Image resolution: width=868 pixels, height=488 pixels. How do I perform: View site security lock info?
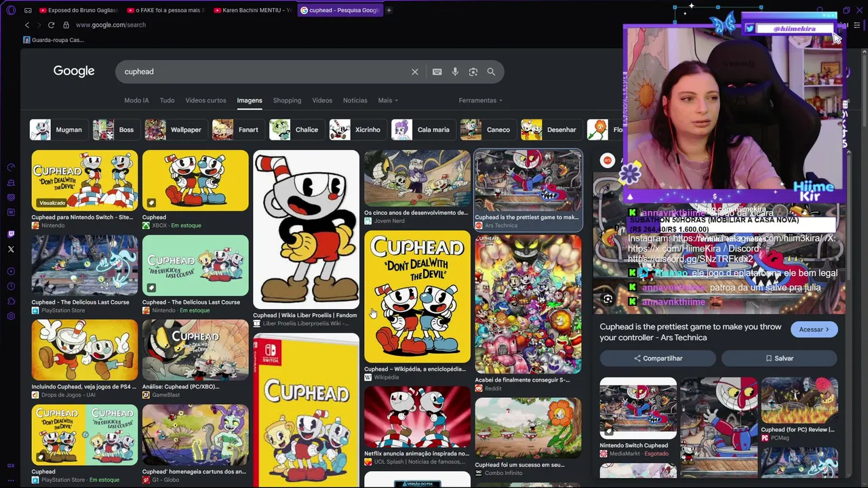click(x=66, y=25)
